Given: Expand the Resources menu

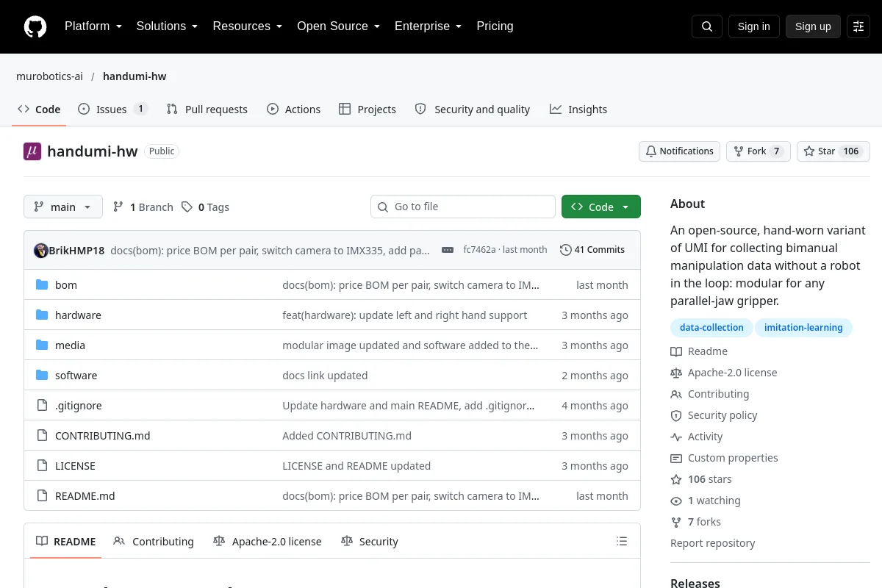Looking at the screenshot, I should 248,26.
